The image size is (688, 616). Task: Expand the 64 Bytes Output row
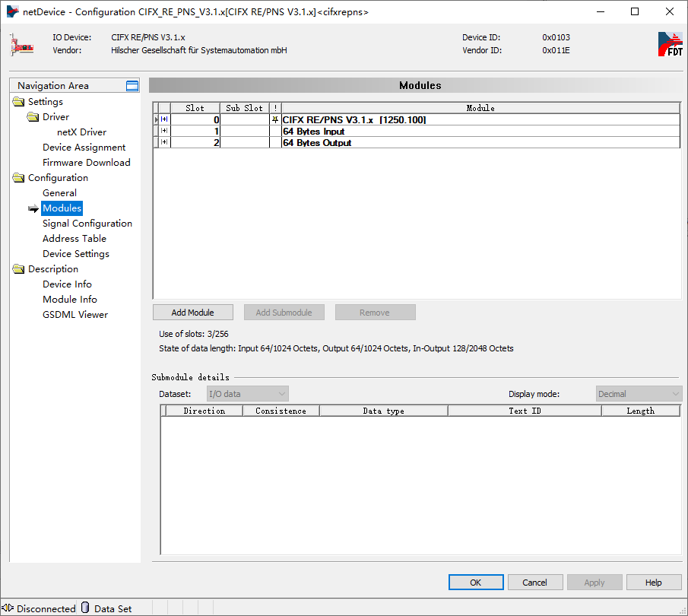coord(164,143)
